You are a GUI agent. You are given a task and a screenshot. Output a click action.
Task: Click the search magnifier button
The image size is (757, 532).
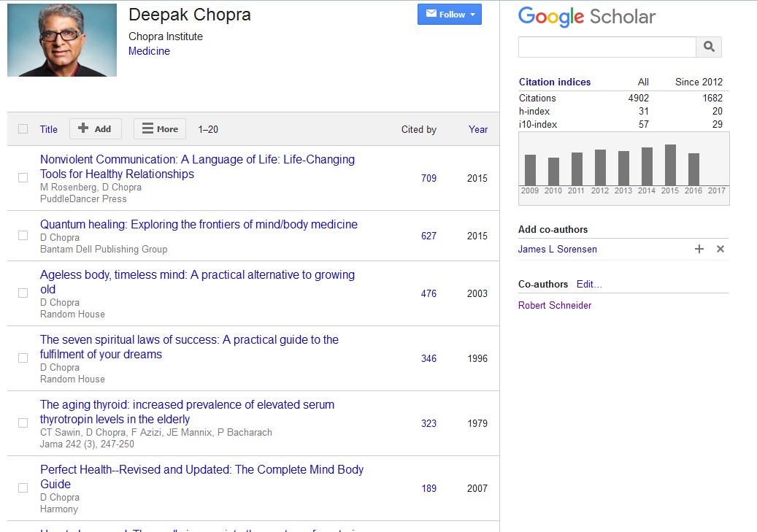point(709,47)
